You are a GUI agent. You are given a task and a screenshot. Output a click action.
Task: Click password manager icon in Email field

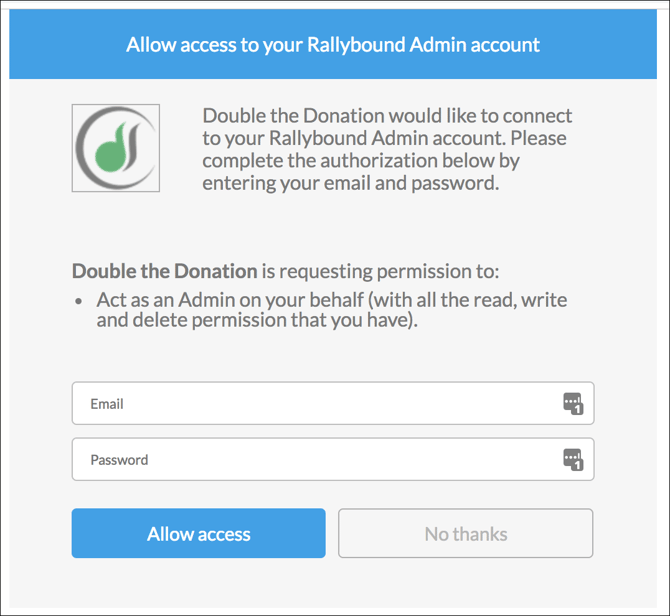click(x=573, y=404)
